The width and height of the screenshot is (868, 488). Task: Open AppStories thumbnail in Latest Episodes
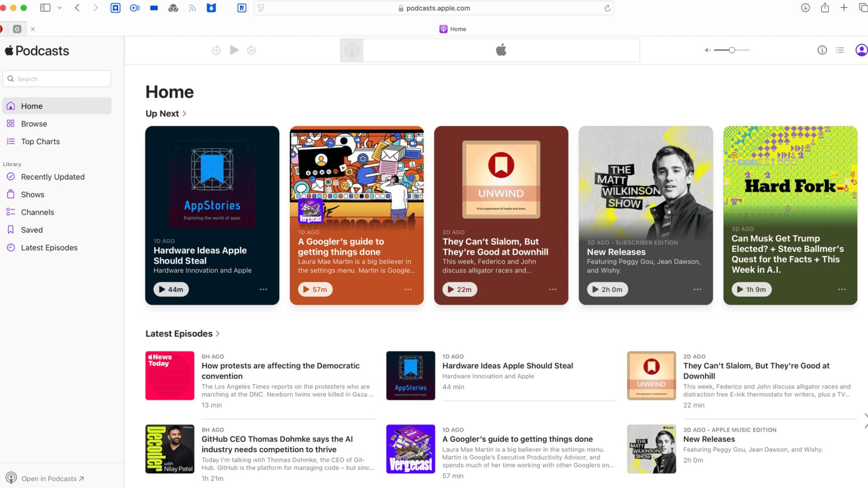(410, 375)
